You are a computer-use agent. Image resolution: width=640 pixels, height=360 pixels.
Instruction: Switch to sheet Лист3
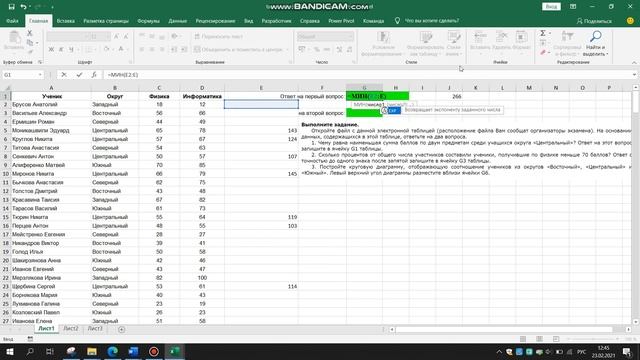coord(95,329)
